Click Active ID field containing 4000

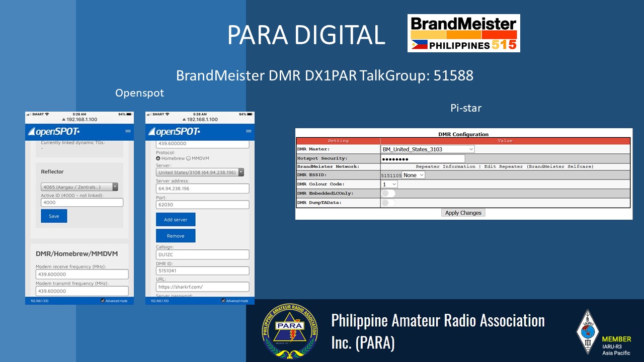82,203
